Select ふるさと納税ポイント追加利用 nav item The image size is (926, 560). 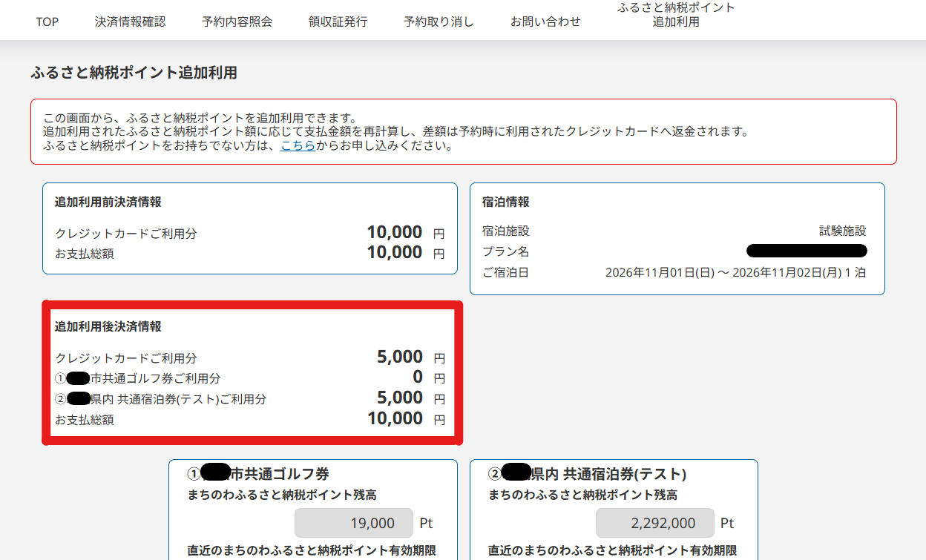[x=676, y=15]
